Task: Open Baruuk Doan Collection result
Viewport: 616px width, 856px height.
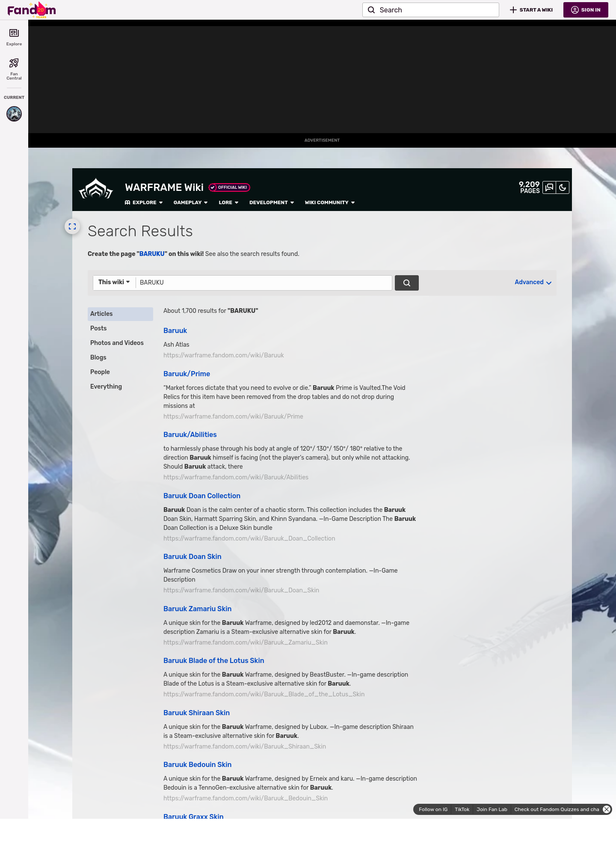Action: pos(202,496)
